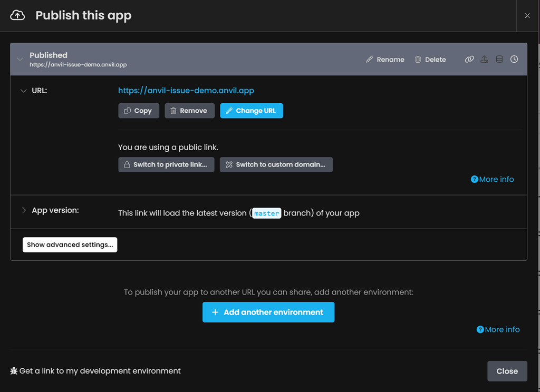The width and height of the screenshot is (540, 392).
Task: Open version history via the clock icon
Action: [x=514, y=59]
